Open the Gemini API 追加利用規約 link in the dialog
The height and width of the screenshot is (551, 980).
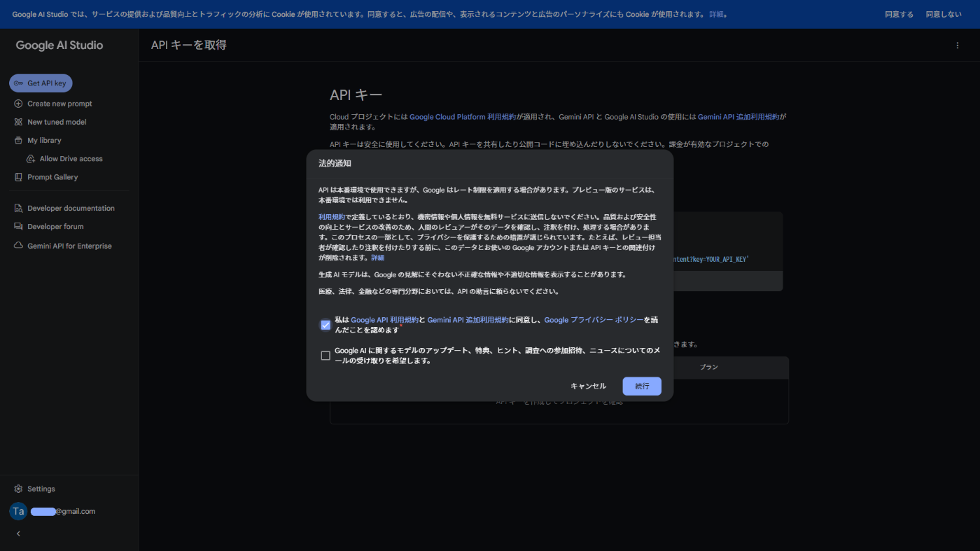point(468,320)
